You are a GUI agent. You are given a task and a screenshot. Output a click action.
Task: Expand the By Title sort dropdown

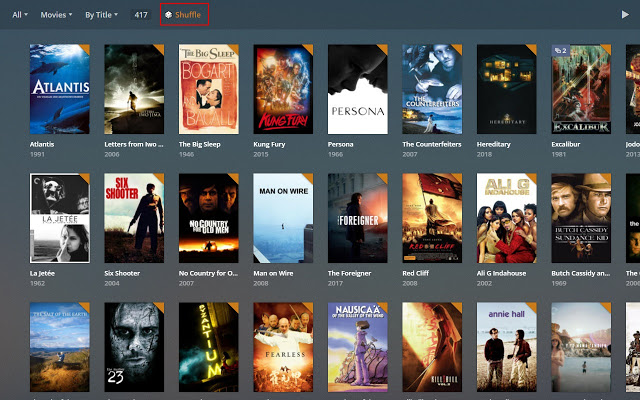101,15
